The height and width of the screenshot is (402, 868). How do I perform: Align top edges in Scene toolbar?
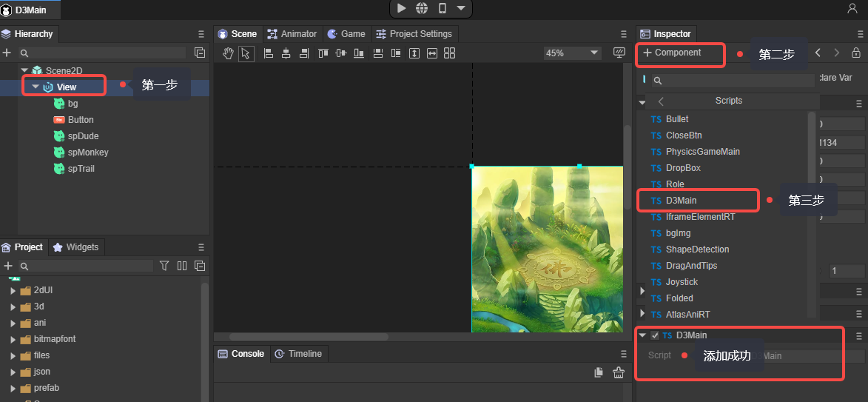click(x=323, y=53)
